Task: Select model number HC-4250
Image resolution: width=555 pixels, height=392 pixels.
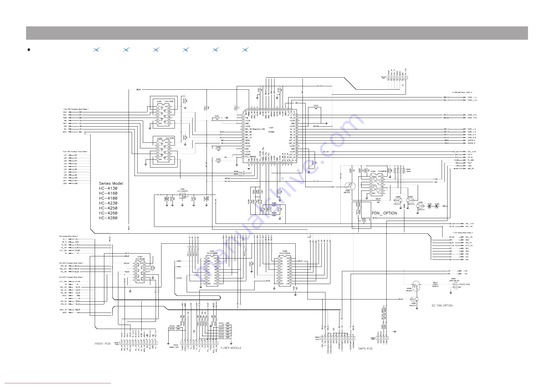Action: (108, 208)
